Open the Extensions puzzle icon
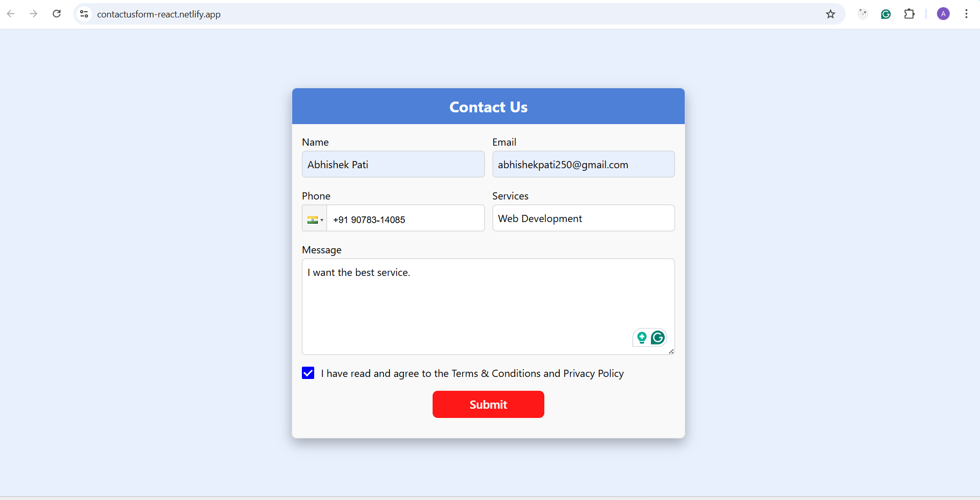Image resolution: width=980 pixels, height=500 pixels. point(909,14)
